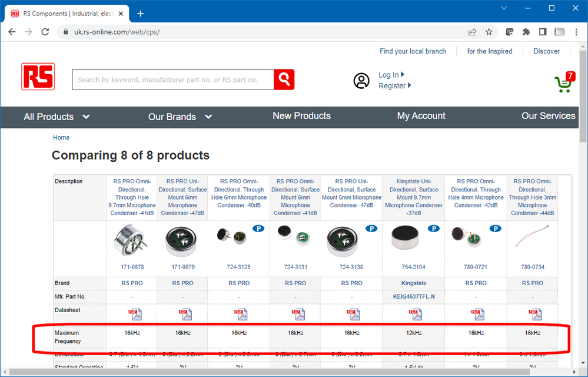The height and width of the screenshot is (377, 588).
Task: Open description link ending Condenser -40dB
Action: pyautogui.click(x=239, y=193)
